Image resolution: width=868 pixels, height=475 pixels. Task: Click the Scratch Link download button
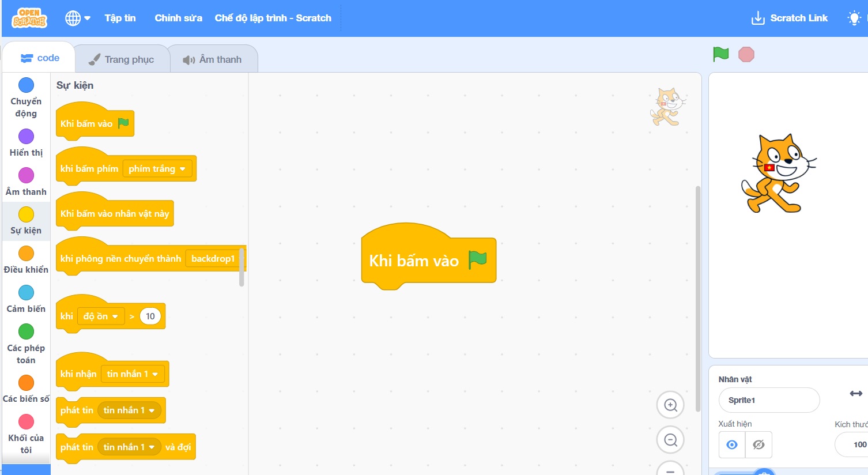coord(790,18)
